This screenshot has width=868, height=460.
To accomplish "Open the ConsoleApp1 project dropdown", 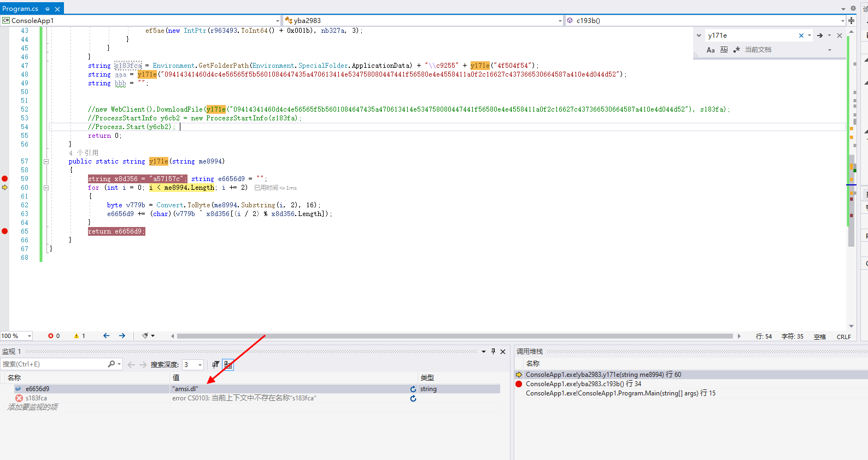I will tap(141, 20).
